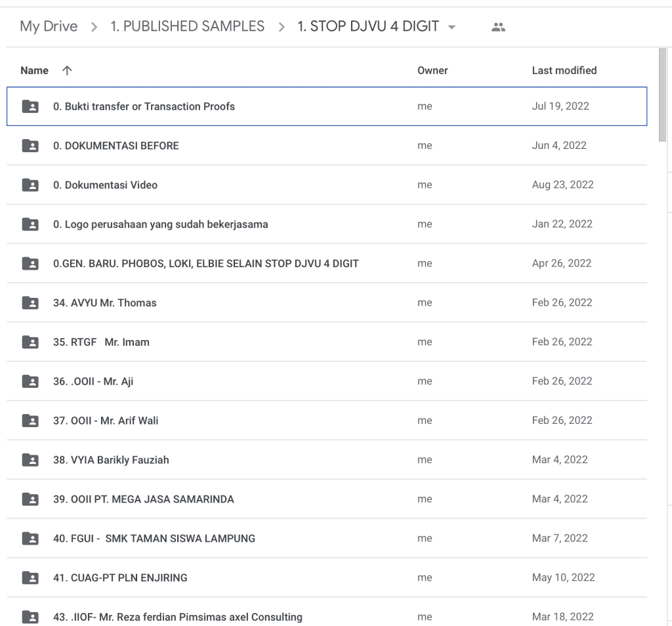Click folder icon for 36. .OOII - Mr. Aji

click(30, 381)
